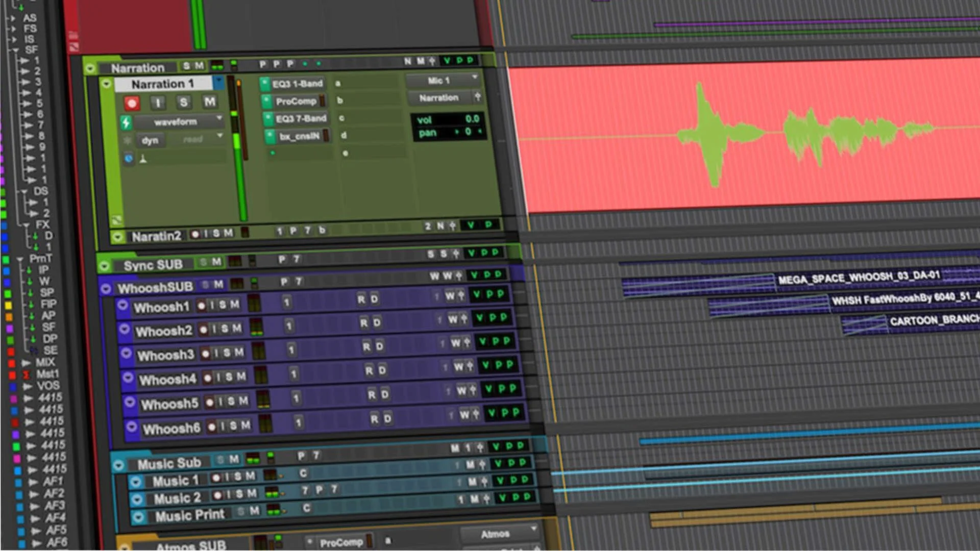Collapse the Sync SUB track group

click(x=105, y=266)
